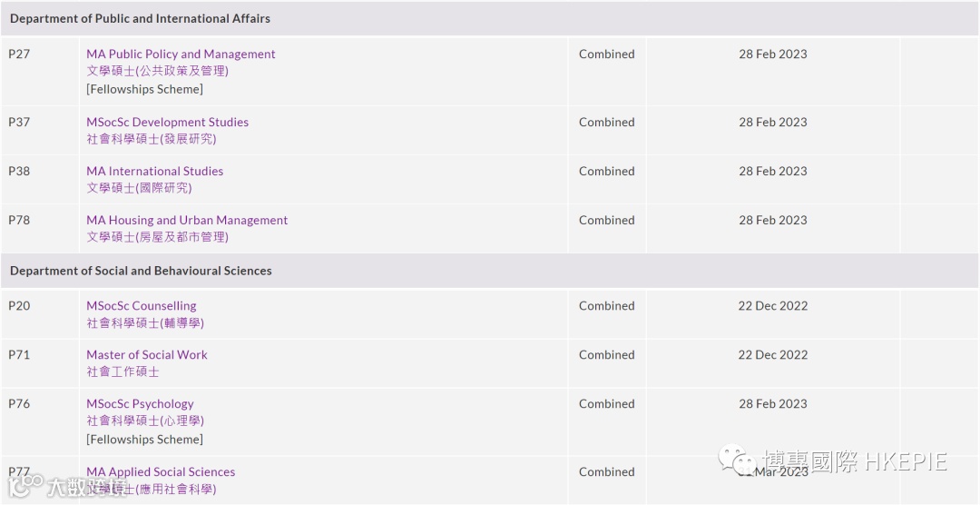Select programme code P78
This screenshot has height=505, width=980.
click(x=19, y=221)
